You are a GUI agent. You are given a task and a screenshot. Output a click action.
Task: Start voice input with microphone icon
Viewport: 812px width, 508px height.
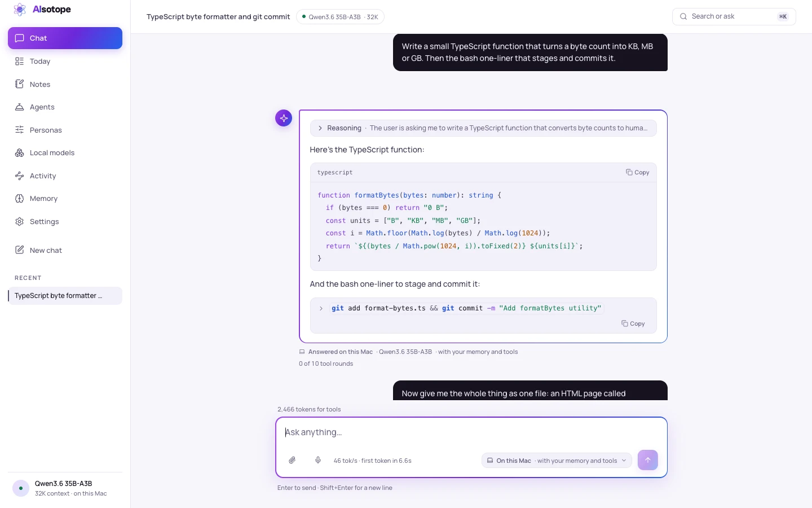pos(318,460)
